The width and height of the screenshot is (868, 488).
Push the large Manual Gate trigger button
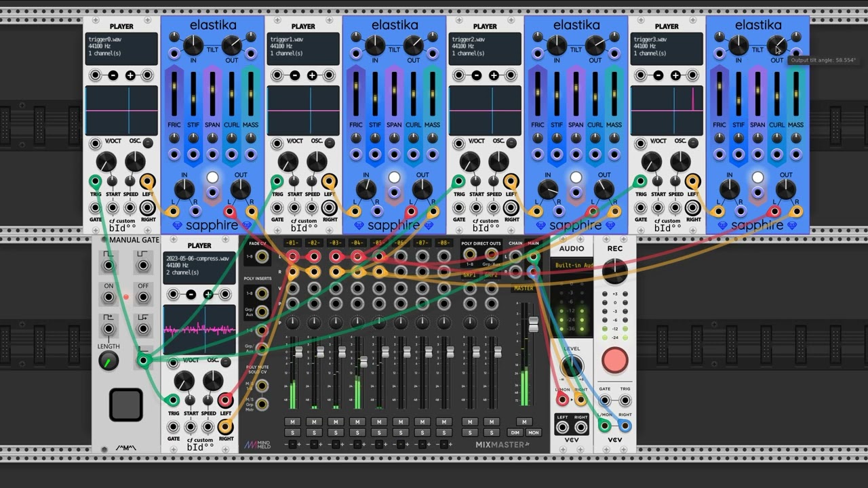click(x=125, y=405)
